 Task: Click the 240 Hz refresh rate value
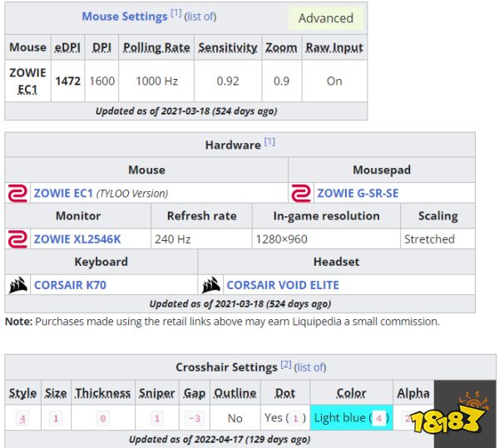tap(173, 239)
